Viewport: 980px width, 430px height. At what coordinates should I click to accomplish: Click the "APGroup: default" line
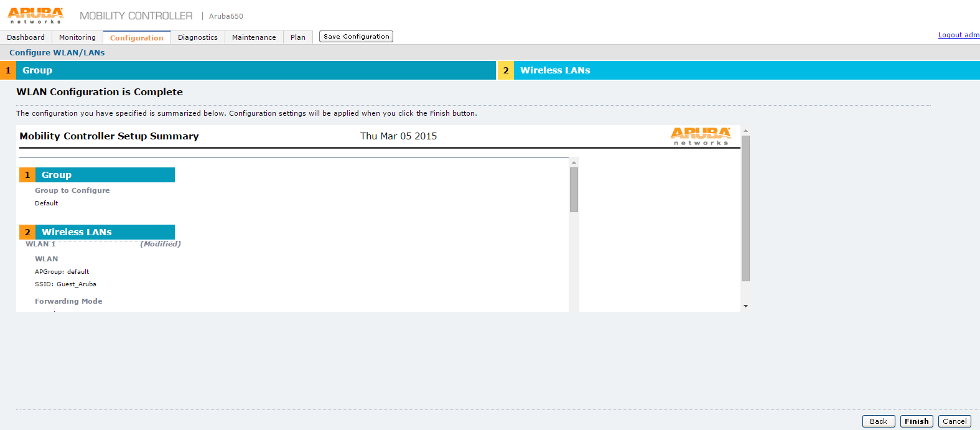pyautogui.click(x=62, y=272)
